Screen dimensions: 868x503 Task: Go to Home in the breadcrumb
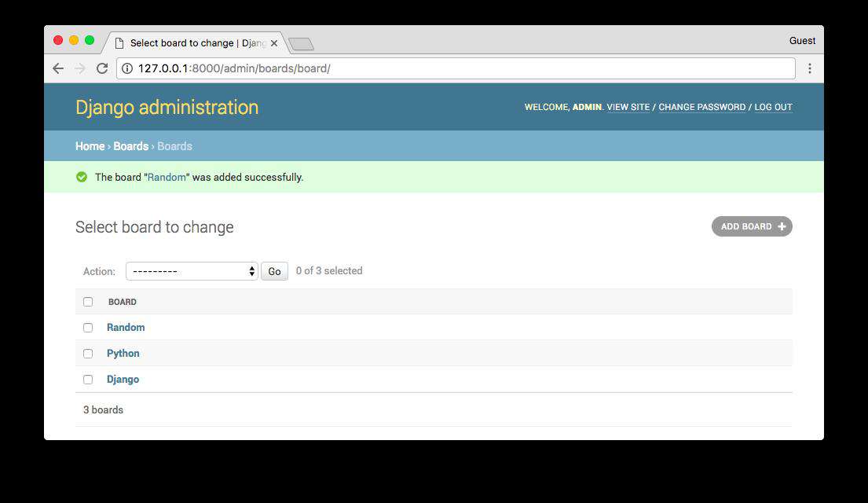(90, 146)
